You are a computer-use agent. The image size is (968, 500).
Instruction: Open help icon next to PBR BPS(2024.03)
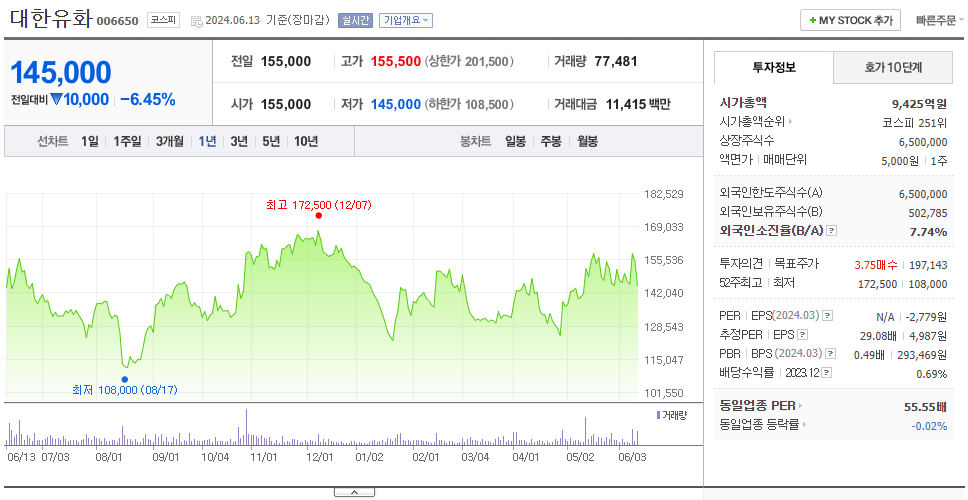tap(831, 354)
